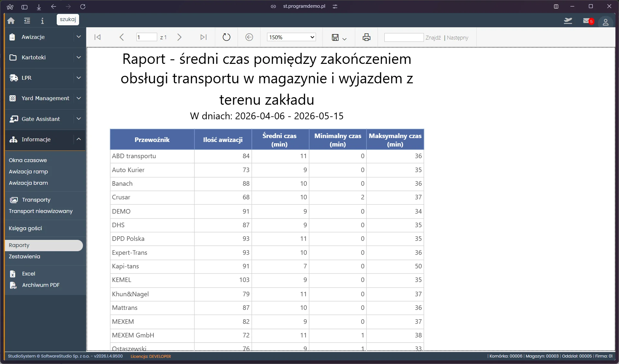Image resolution: width=619 pixels, height=364 pixels.
Task: Select Raporty menu item
Action: point(44,245)
